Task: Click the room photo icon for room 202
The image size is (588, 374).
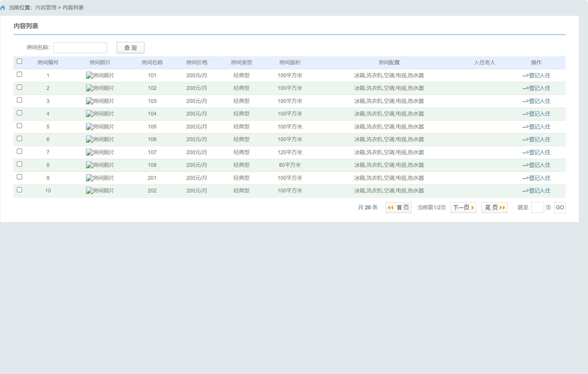Action: click(90, 191)
